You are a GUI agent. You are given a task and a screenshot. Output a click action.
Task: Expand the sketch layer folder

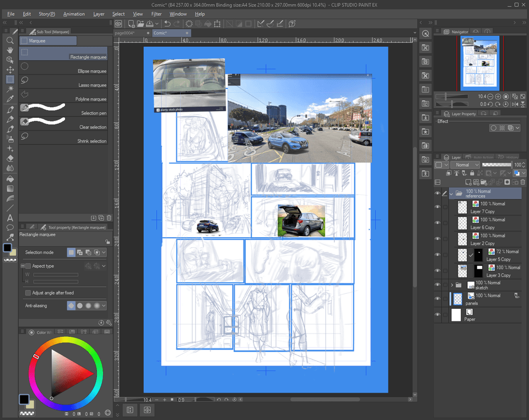[x=451, y=285]
